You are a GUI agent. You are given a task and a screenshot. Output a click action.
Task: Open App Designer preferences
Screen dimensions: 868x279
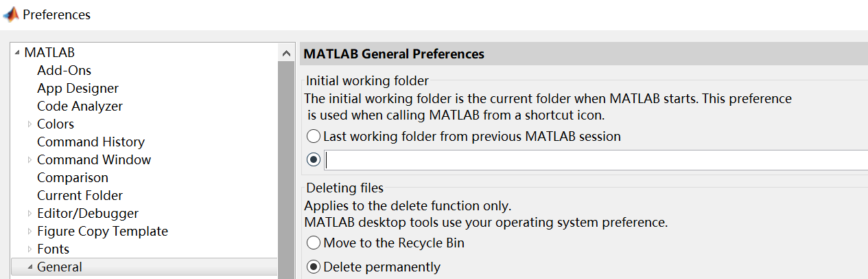coord(78,89)
